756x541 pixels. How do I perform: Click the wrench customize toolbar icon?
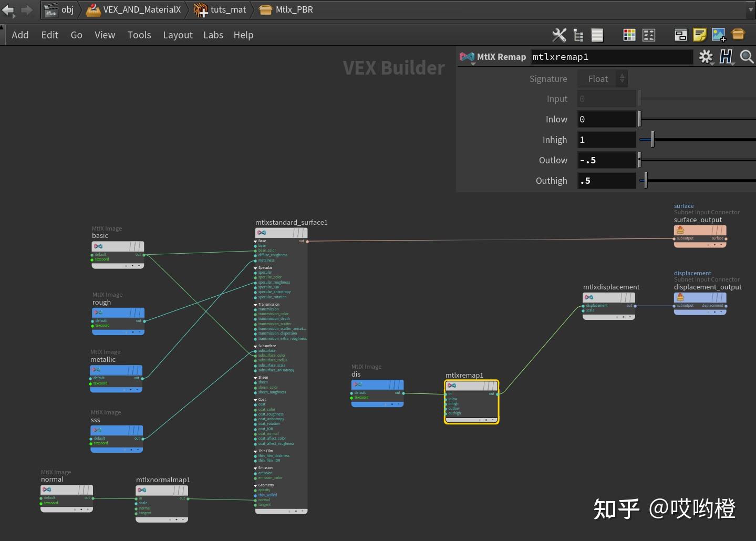point(559,35)
